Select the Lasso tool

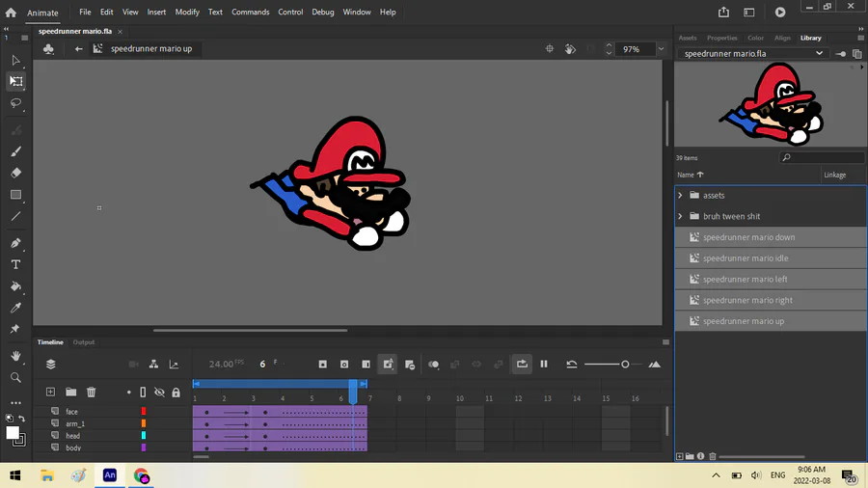click(x=15, y=103)
